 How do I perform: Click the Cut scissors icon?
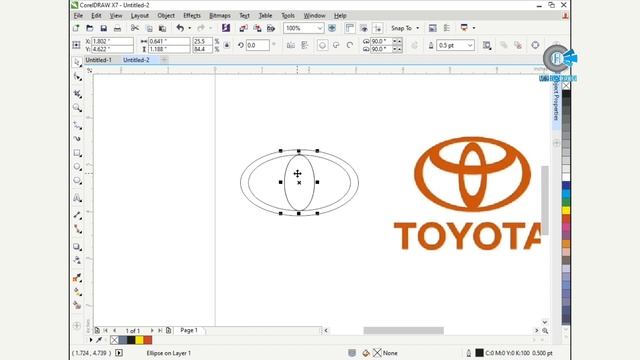(135, 28)
